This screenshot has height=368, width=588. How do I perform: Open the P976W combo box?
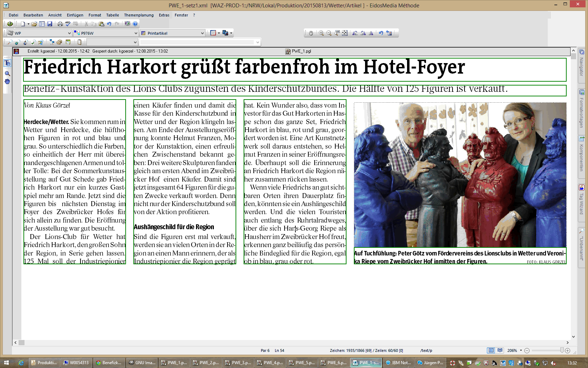(136, 33)
